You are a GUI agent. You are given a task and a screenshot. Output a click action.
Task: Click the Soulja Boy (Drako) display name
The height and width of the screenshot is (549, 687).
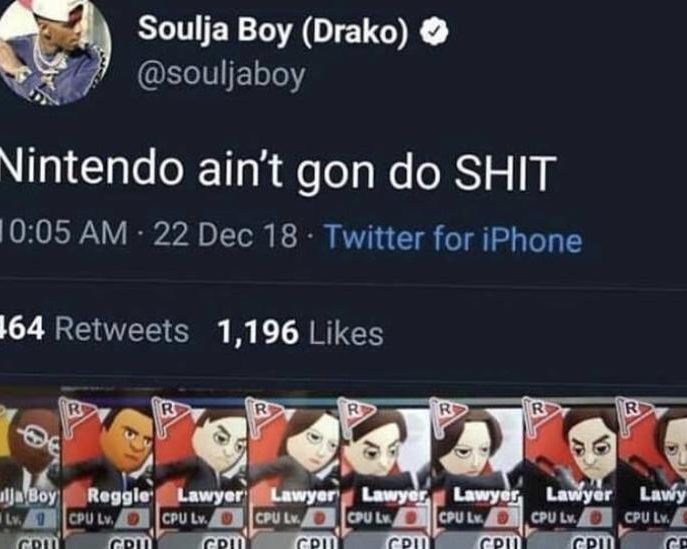[x=273, y=31]
